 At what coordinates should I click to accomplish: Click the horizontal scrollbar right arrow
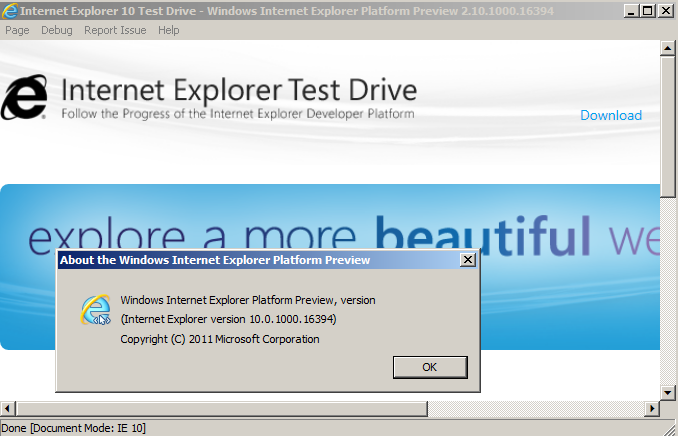(652, 408)
